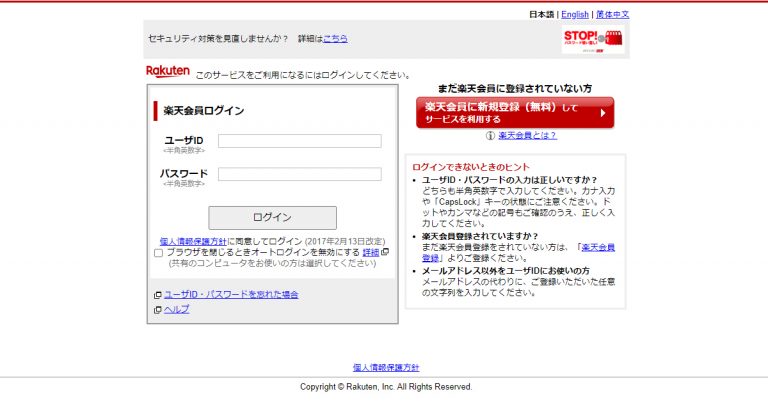Screen dimensions: 768x403
Task: Switch language to 简体中文
Action: [612, 15]
